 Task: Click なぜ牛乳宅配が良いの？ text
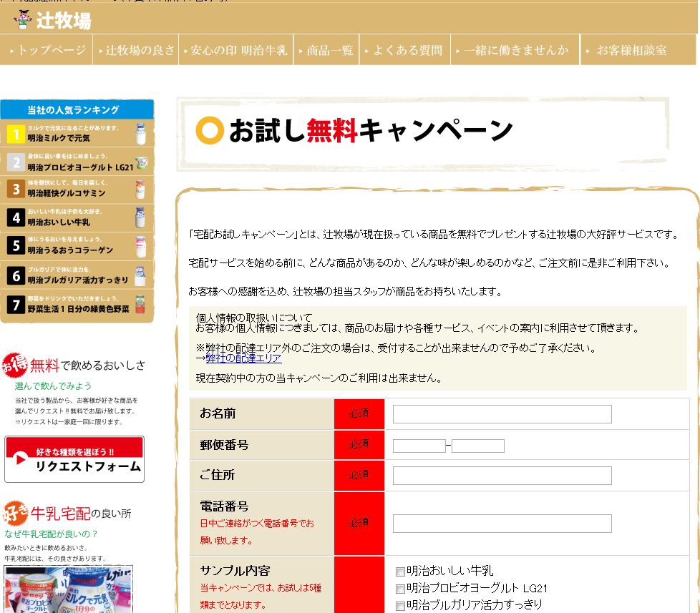click(50, 534)
